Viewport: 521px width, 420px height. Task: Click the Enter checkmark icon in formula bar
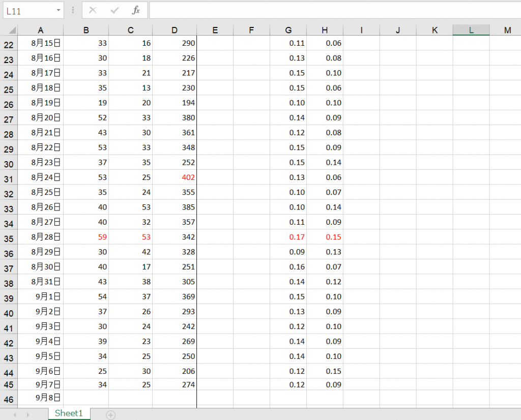[114, 10]
